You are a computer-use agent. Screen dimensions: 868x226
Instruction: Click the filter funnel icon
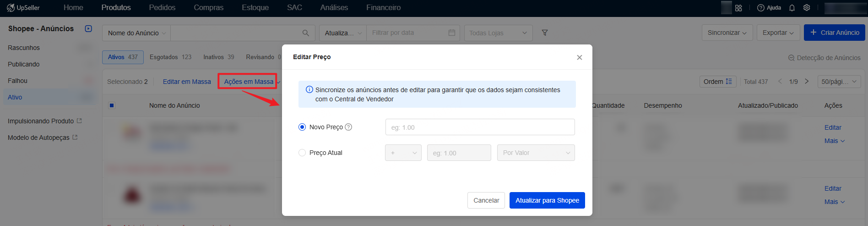tap(545, 33)
